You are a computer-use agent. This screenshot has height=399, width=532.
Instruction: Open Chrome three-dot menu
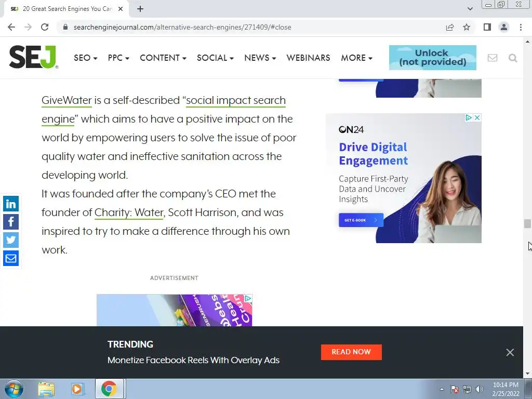pyautogui.click(x=521, y=27)
